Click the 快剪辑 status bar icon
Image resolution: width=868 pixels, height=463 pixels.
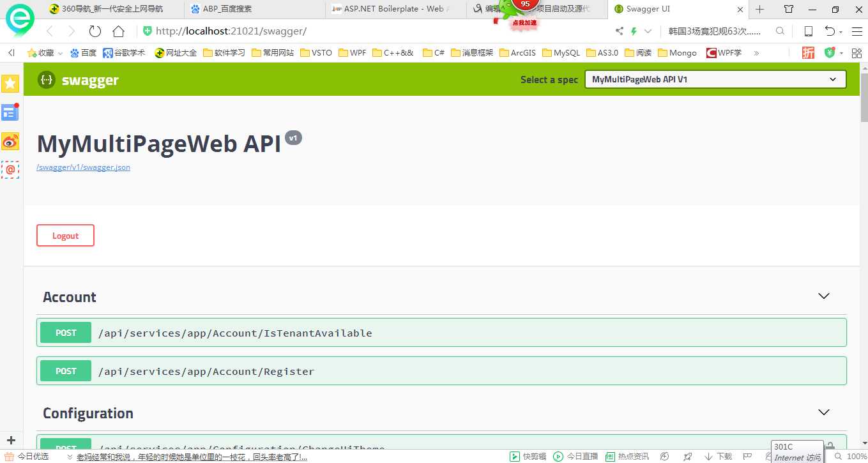coord(528,456)
